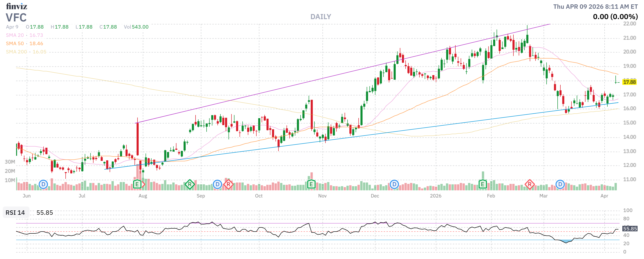Click the 55.85 RSI value tag on the axis
The width and height of the screenshot is (644, 259).
click(630, 229)
